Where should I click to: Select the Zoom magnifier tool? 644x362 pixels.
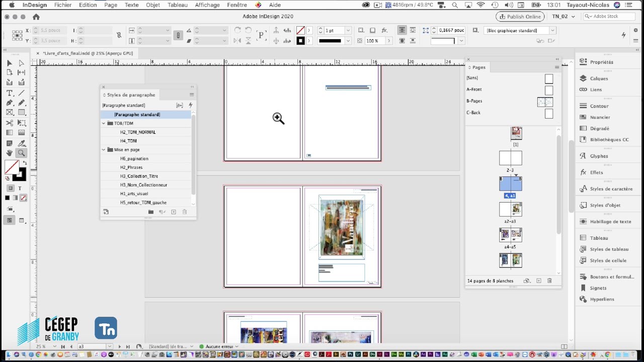[x=21, y=153]
